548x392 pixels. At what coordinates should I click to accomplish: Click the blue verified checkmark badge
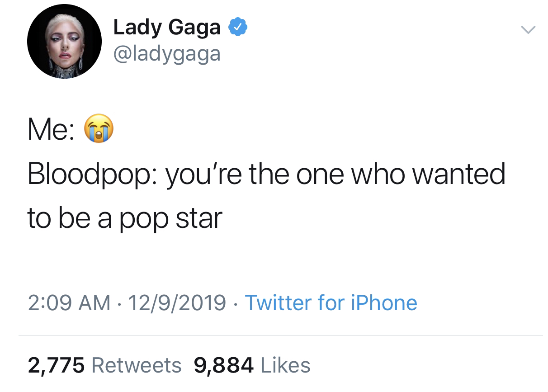(238, 27)
